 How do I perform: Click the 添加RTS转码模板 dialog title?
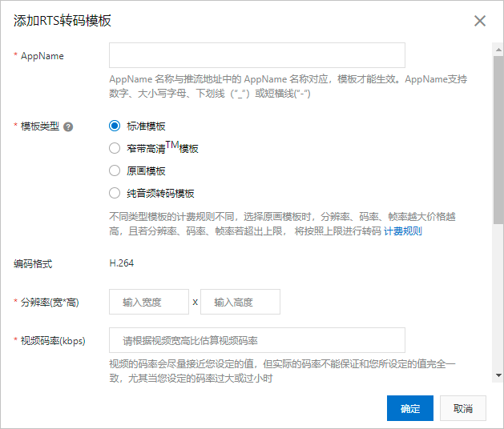[62, 21]
